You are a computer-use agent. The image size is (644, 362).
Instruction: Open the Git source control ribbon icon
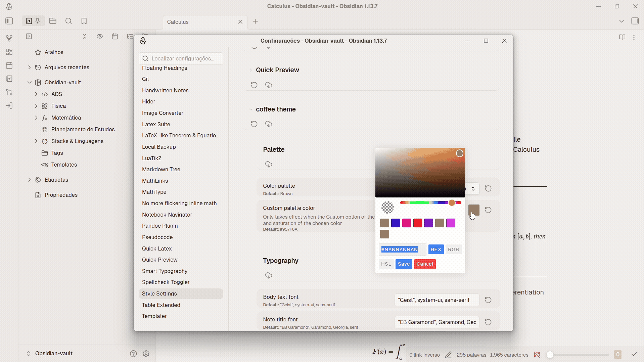tap(9, 92)
